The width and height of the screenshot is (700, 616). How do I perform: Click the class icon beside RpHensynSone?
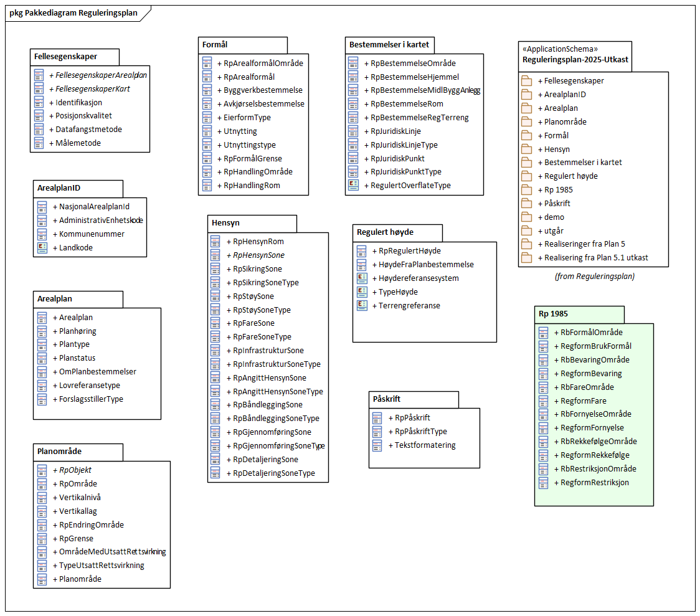(x=215, y=255)
